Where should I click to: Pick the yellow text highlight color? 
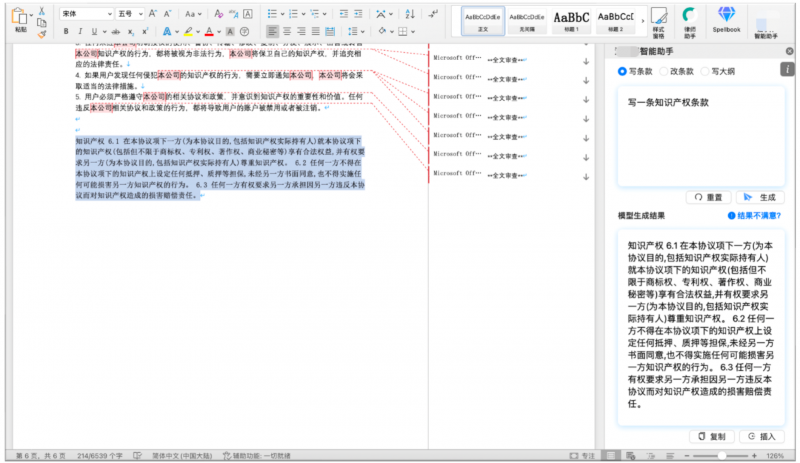(x=188, y=32)
